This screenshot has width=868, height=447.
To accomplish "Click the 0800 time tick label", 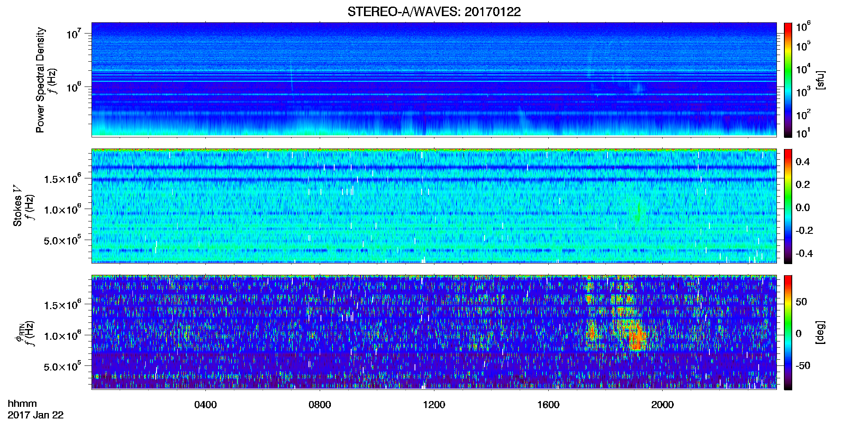I will pyautogui.click(x=320, y=405).
